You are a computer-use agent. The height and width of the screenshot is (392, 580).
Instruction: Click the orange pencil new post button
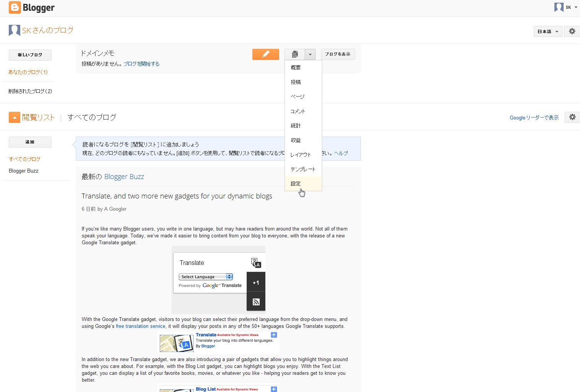265,54
